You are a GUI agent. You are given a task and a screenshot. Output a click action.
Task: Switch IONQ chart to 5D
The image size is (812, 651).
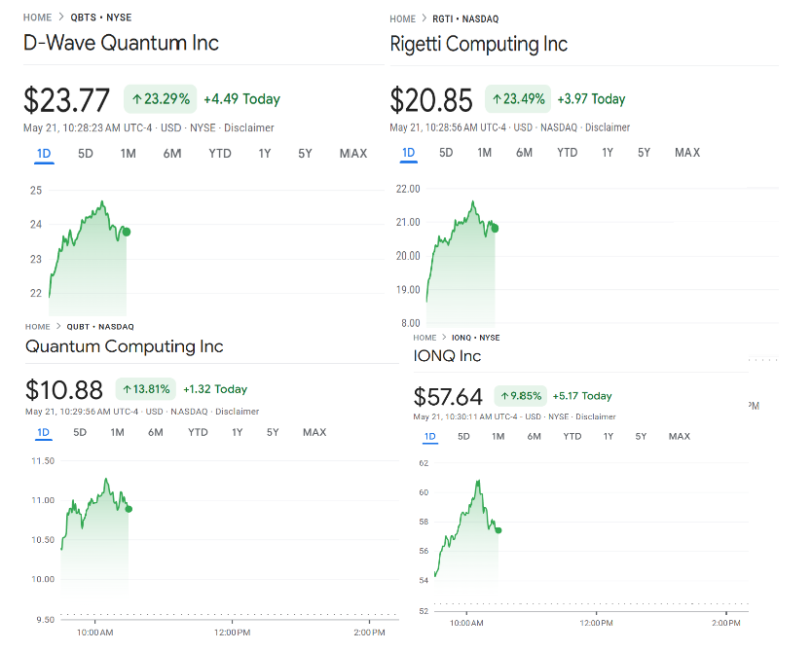463,437
